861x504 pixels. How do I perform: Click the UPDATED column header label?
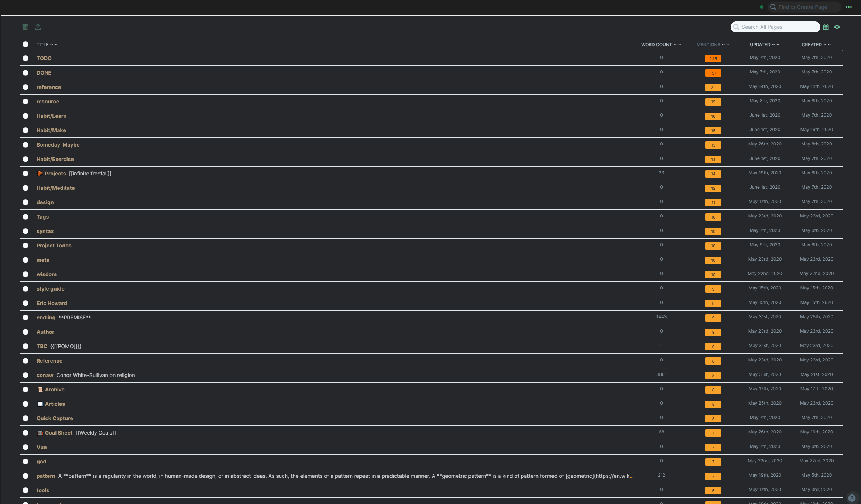point(760,45)
